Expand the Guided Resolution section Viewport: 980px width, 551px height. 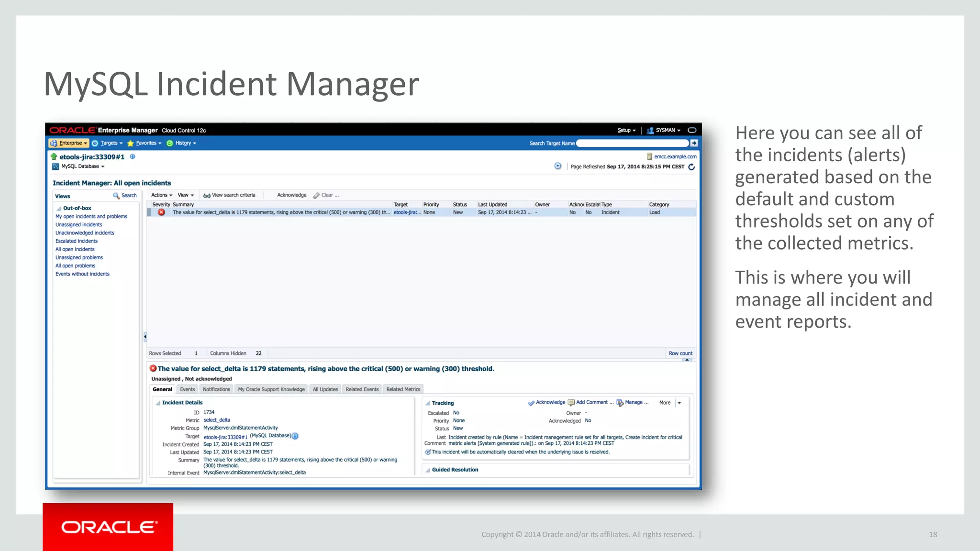(x=428, y=470)
